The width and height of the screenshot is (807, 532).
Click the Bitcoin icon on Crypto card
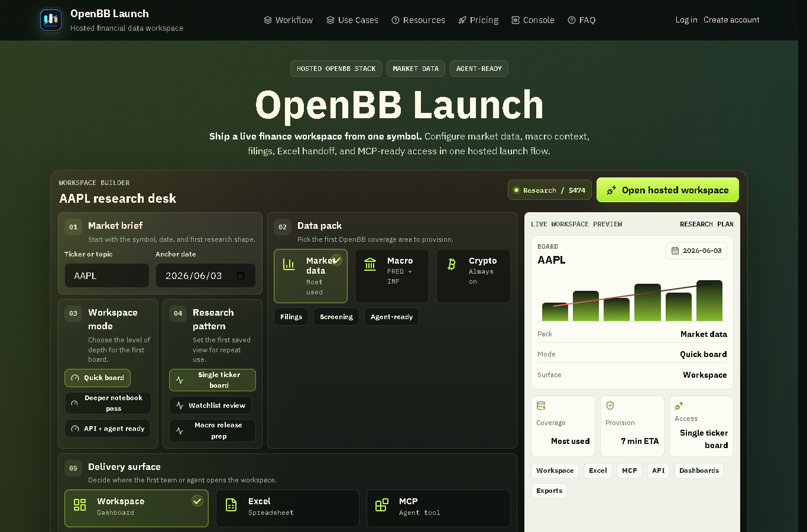point(452,264)
